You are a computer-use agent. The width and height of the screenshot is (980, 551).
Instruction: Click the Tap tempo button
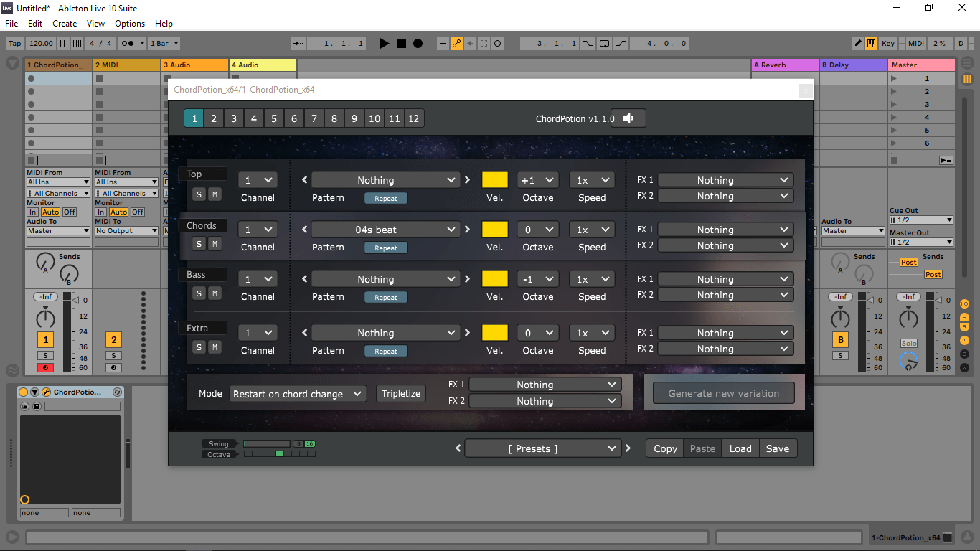(14, 44)
